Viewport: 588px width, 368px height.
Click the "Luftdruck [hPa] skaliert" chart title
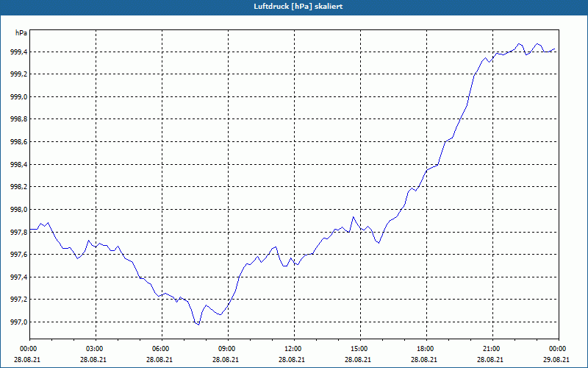[298, 7]
